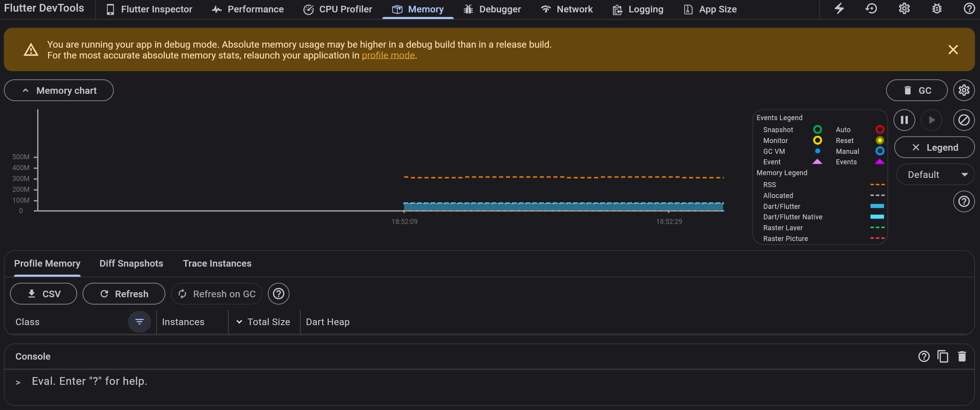Select the Memory tab
The height and width of the screenshot is (410, 980).
pos(418,9)
